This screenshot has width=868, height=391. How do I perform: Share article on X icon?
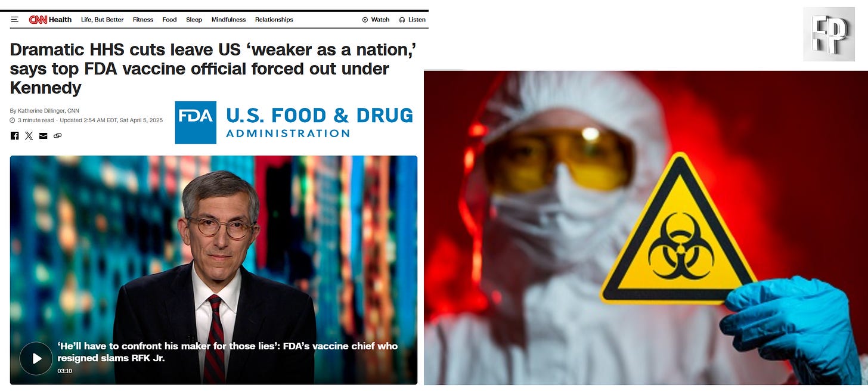29,136
